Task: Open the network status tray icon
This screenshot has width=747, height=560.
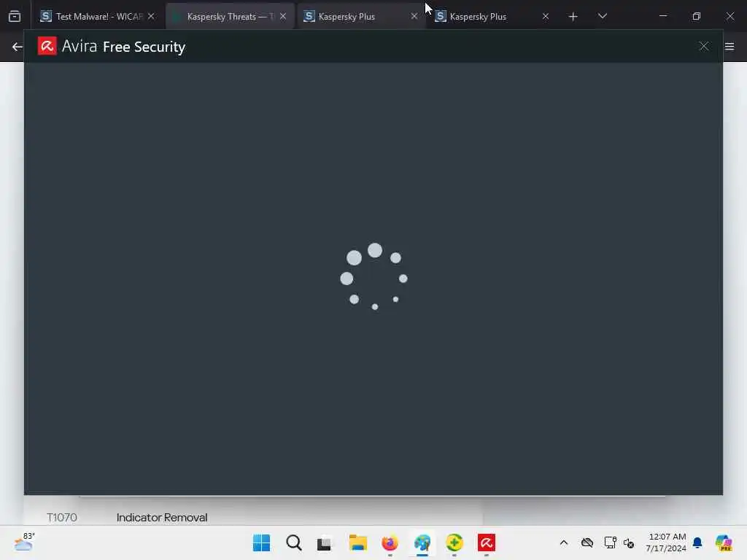Action: point(611,542)
